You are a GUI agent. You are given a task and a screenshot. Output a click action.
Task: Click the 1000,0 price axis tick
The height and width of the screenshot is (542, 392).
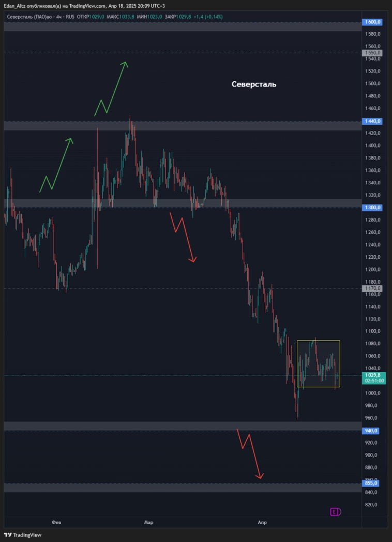[374, 393]
